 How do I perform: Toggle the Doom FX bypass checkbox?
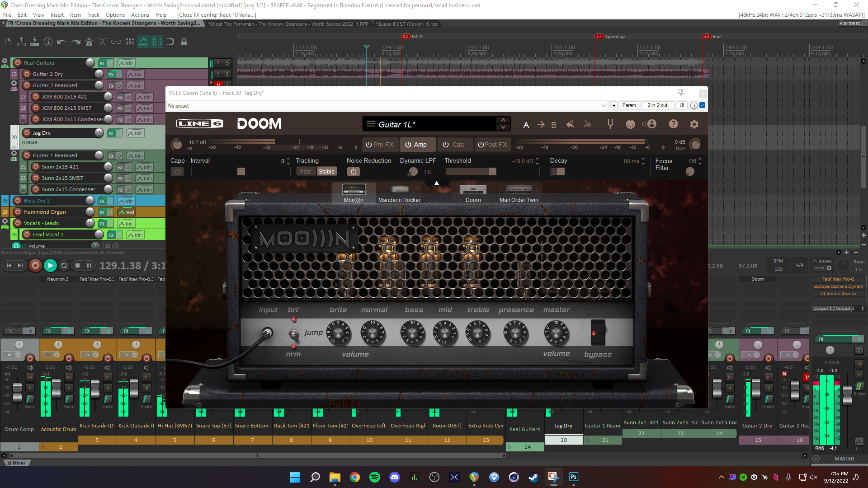(702, 105)
